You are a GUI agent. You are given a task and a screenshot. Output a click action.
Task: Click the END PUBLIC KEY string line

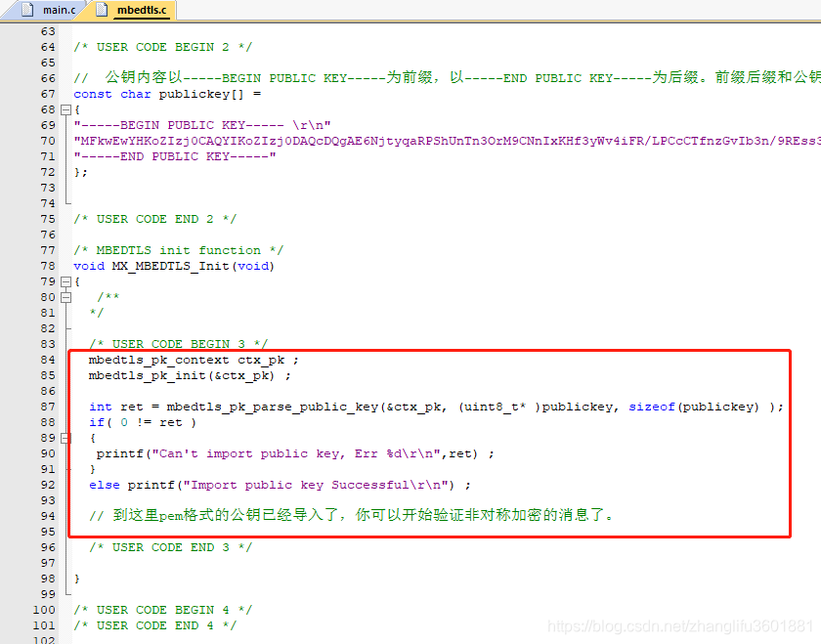tap(175, 156)
